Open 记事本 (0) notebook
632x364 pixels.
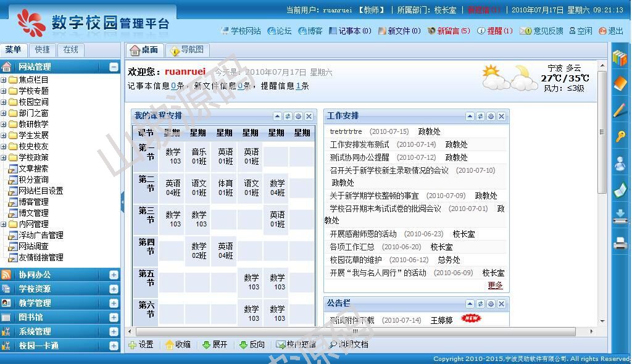pos(350,31)
